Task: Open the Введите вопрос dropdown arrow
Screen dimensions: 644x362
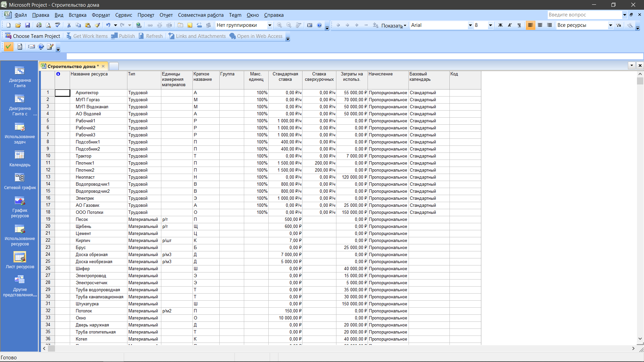Action: point(625,15)
